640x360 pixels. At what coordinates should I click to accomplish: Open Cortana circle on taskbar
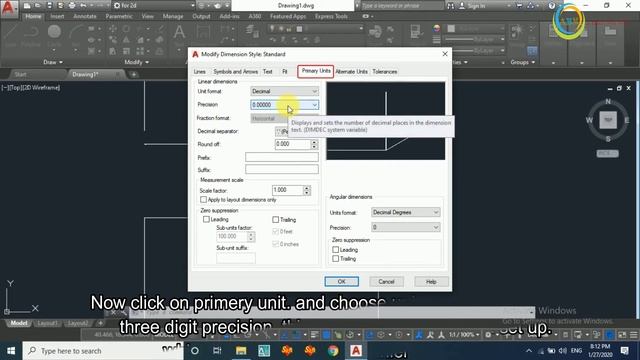point(195,351)
